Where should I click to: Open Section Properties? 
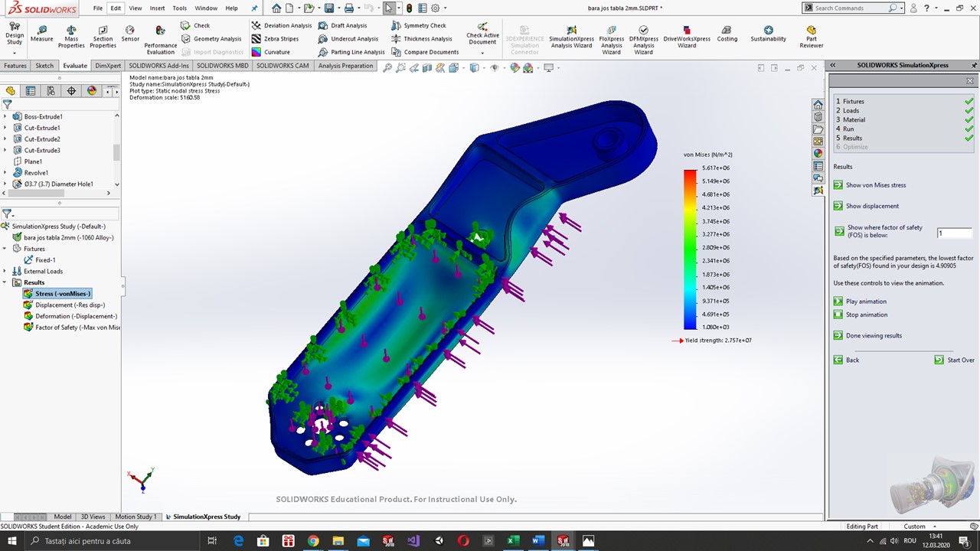(x=103, y=37)
